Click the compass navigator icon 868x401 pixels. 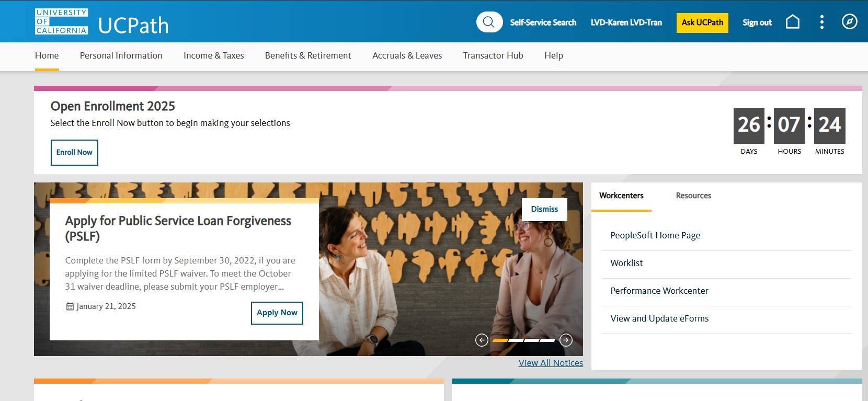pyautogui.click(x=850, y=21)
